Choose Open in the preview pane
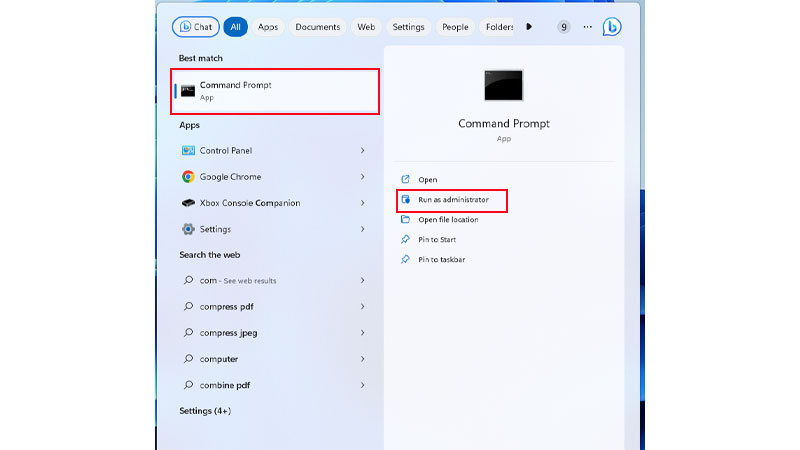Image resolution: width=800 pixels, height=450 pixels. click(428, 180)
